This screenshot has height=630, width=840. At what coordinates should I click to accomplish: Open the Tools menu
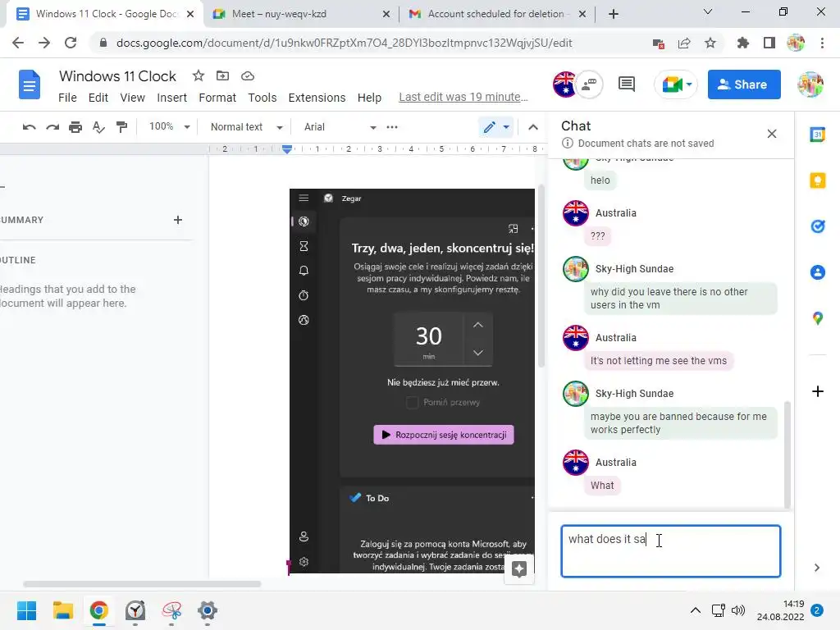(262, 98)
